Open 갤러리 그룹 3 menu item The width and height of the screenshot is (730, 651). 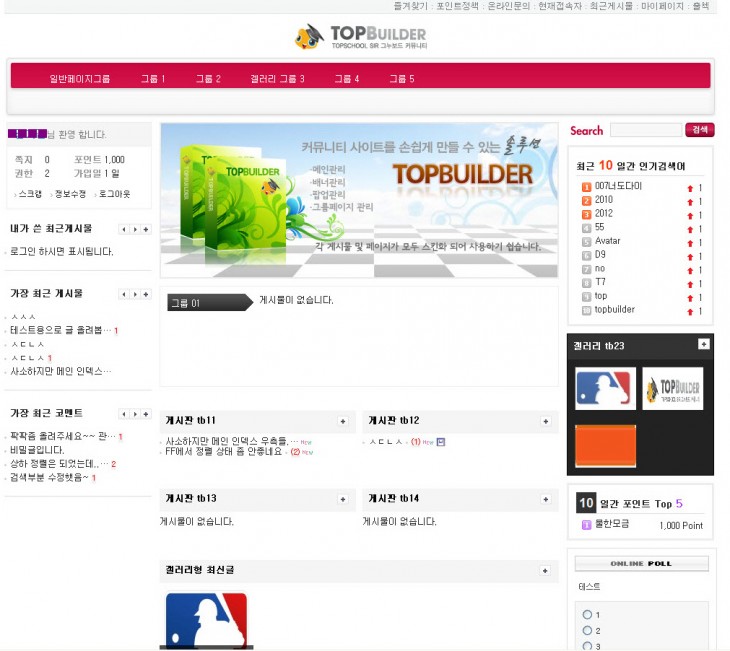[x=277, y=79]
